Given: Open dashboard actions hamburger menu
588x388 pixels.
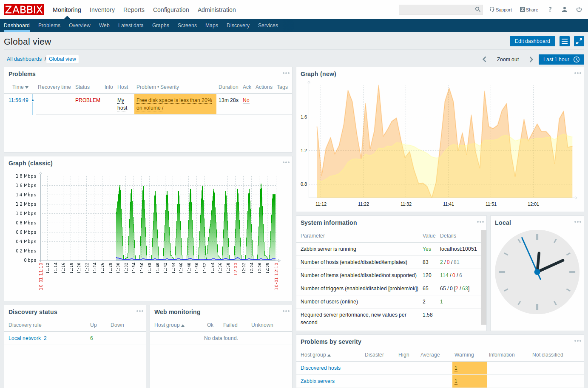Looking at the screenshot, I should click(565, 41).
